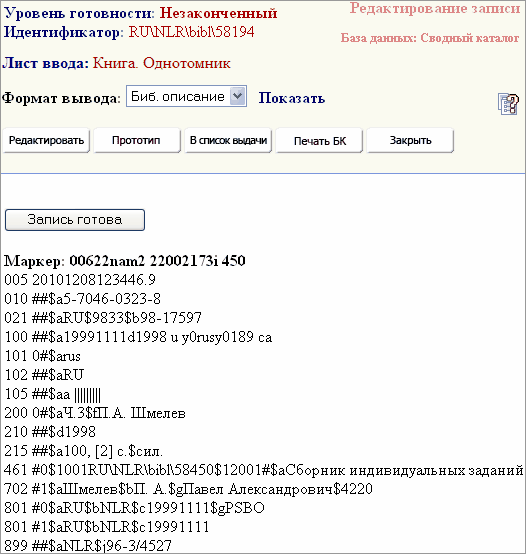Click the Показать link
The height and width of the screenshot is (556, 526).
(292, 98)
